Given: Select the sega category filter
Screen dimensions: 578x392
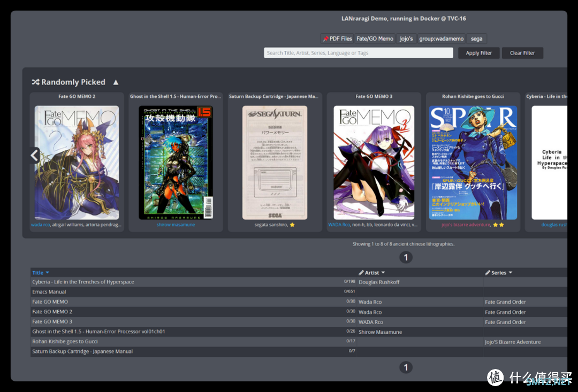Looking at the screenshot, I should point(476,39).
